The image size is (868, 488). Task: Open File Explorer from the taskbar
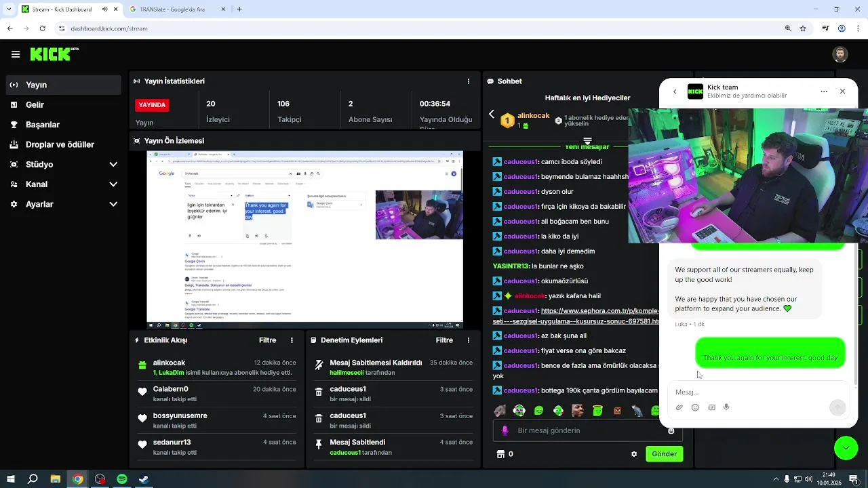pos(56,479)
